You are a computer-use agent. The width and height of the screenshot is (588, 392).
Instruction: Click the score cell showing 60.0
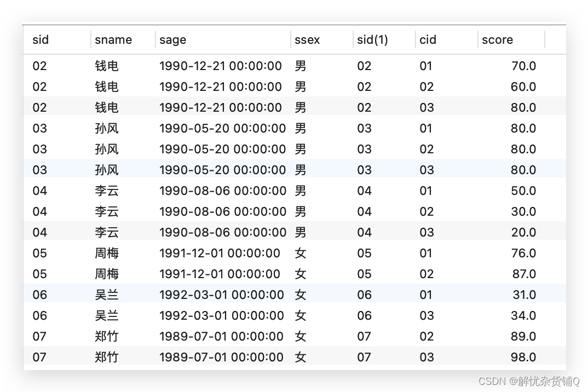[523, 87]
